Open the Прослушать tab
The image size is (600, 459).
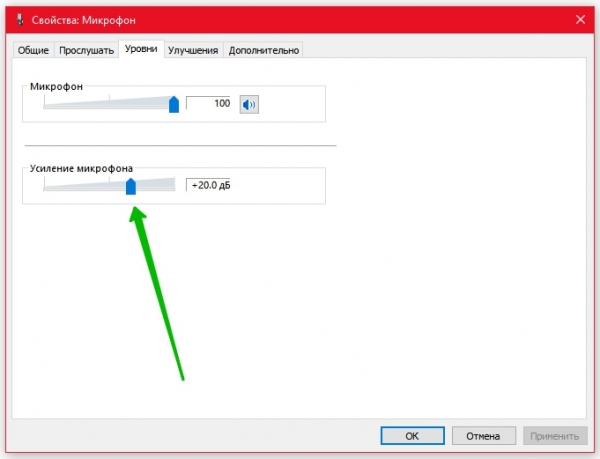pos(86,50)
